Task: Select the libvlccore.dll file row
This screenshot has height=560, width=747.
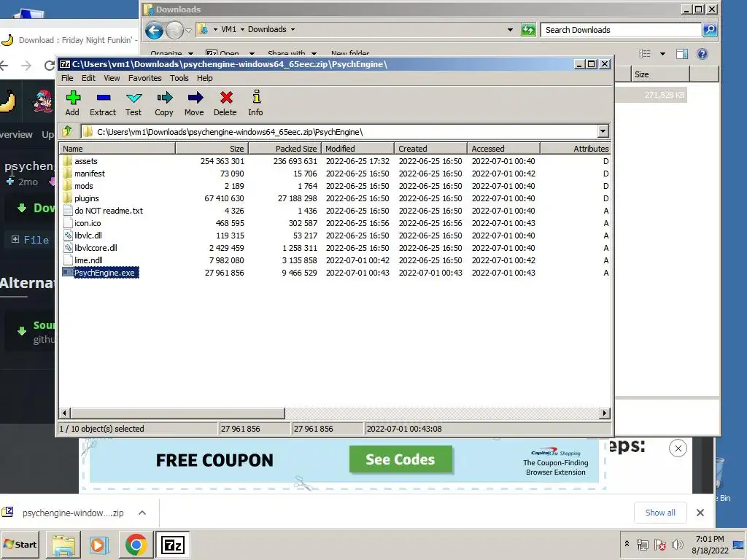Action: coord(336,248)
